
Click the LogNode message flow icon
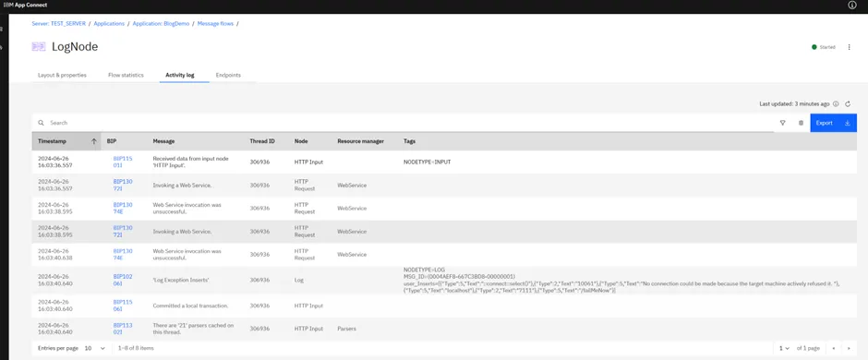(38, 47)
